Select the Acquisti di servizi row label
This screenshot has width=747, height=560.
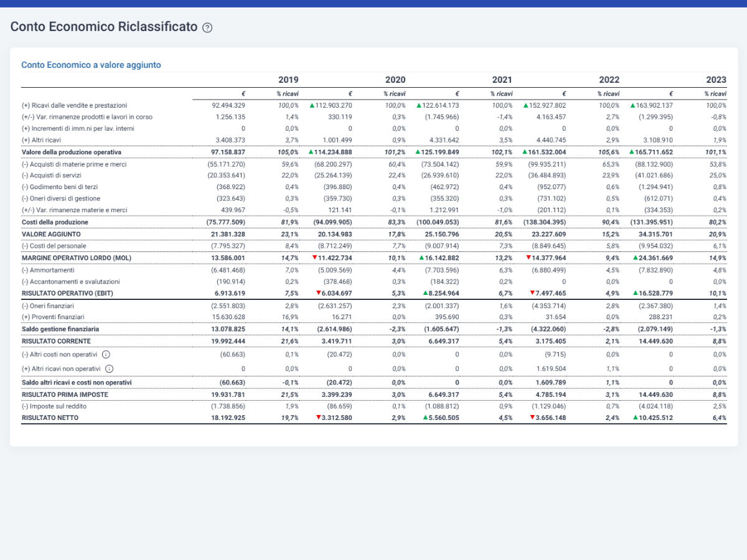click(x=52, y=175)
